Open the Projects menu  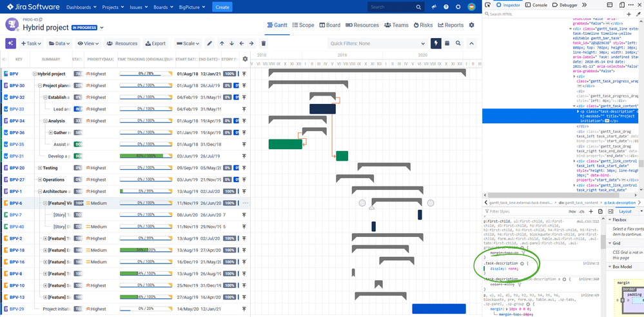click(113, 7)
